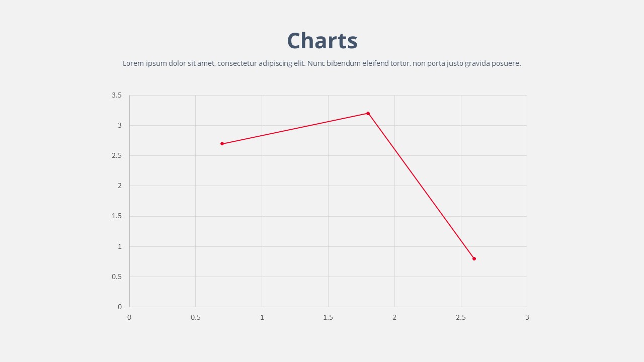Click the lowest red data point on the right
The image size is (644, 362).
(474, 258)
